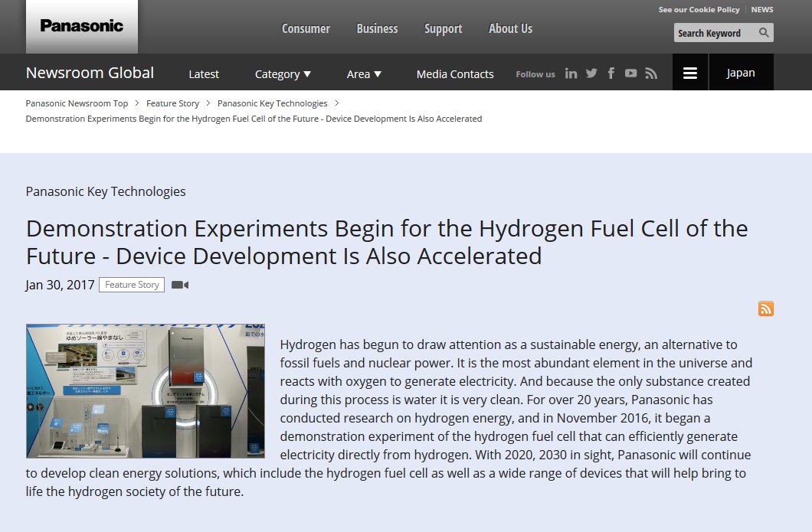The width and height of the screenshot is (812, 532).
Task: Open the Category dropdown
Action: tap(283, 73)
